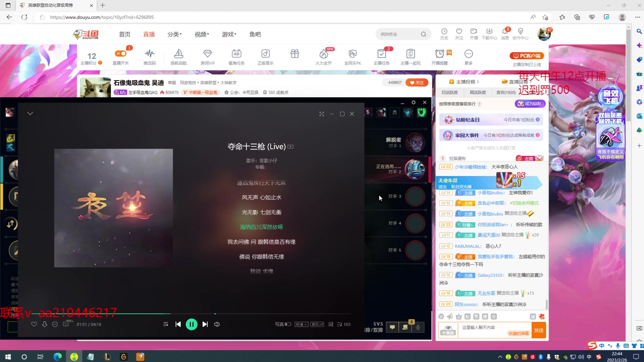Open the 开播 start streaming icon
Image resolution: width=644 pixels, height=362 pixels.
[x=474, y=34]
